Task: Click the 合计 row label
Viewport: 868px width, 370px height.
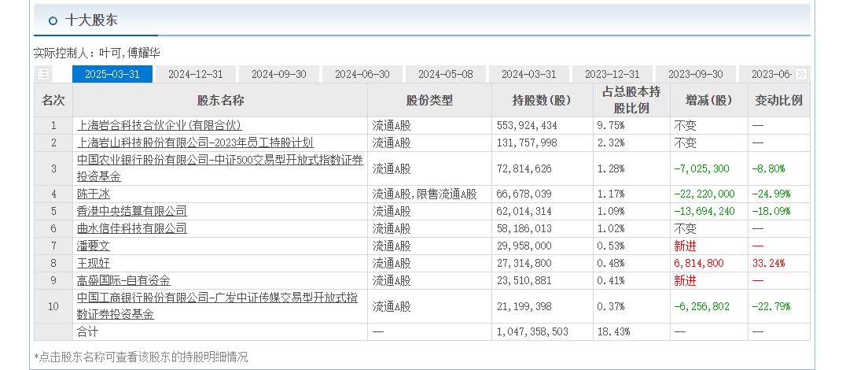Action: pyautogui.click(x=87, y=331)
